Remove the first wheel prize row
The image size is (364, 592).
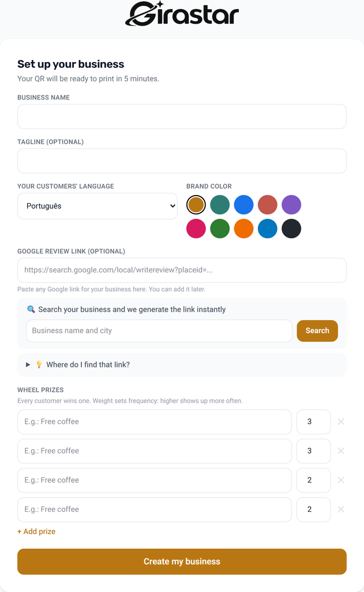click(x=341, y=422)
